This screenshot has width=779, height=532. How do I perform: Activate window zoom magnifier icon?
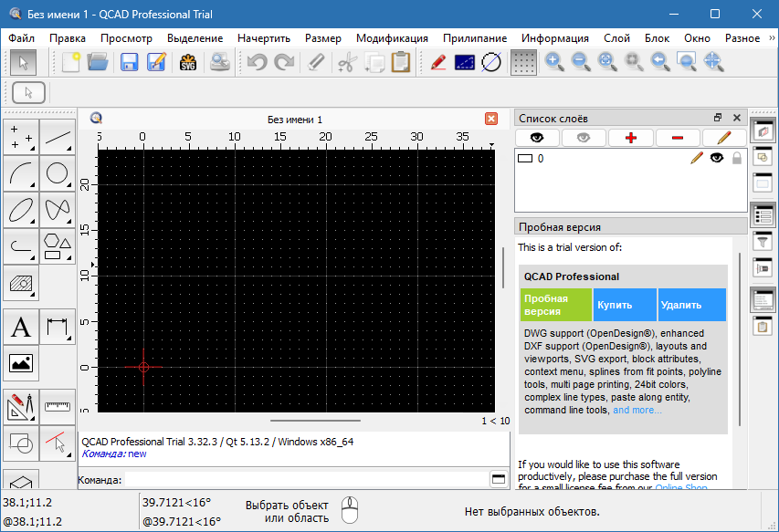coord(687,63)
